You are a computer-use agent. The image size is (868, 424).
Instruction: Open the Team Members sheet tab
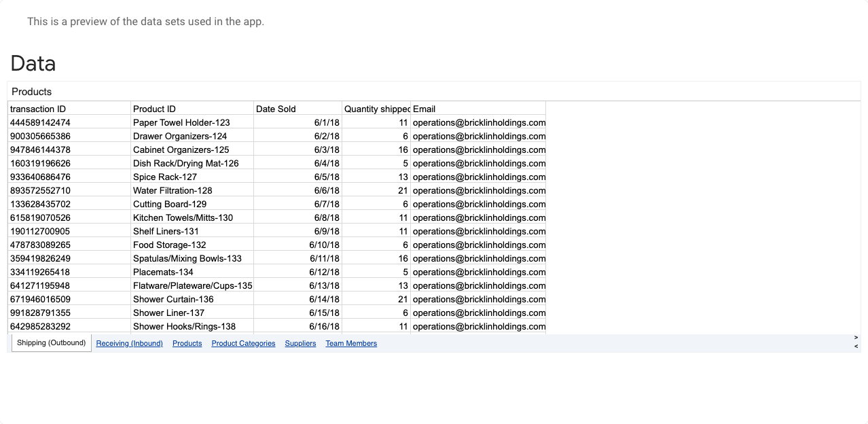tap(351, 344)
